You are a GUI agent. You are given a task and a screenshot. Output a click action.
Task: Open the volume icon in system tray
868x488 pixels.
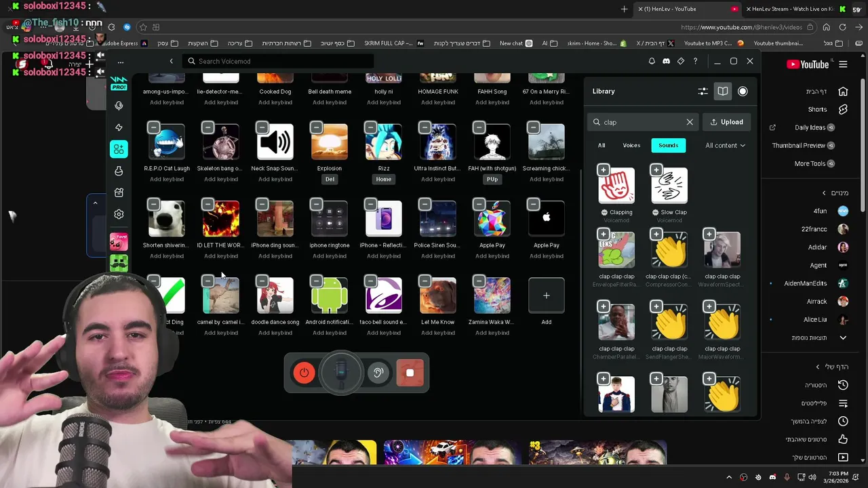[x=812, y=477]
